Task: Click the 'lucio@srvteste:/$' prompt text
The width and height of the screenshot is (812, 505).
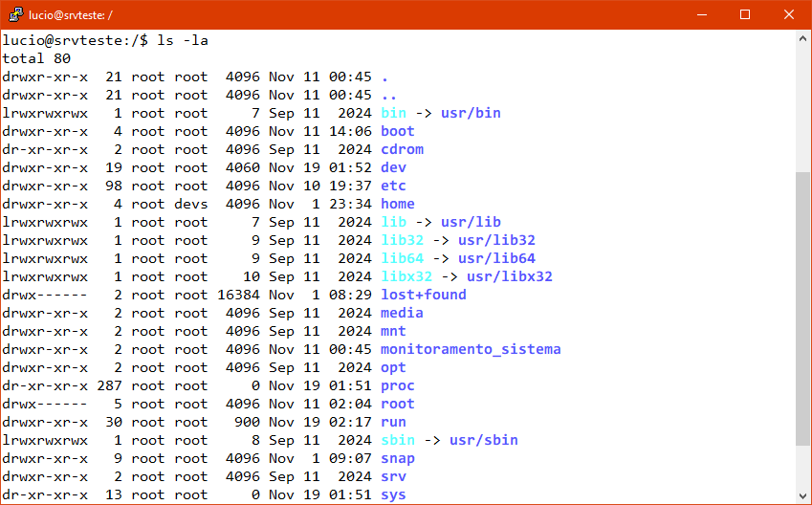Action: [x=76, y=40]
